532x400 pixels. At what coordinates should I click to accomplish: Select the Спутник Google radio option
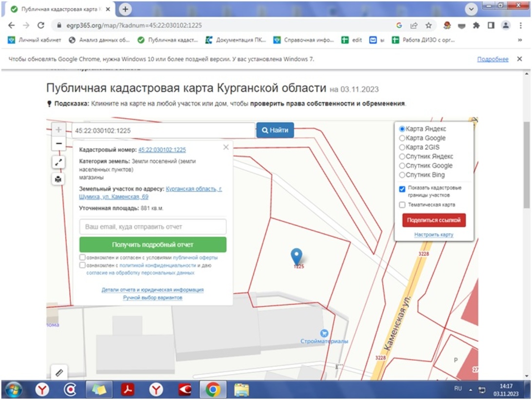(x=402, y=165)
